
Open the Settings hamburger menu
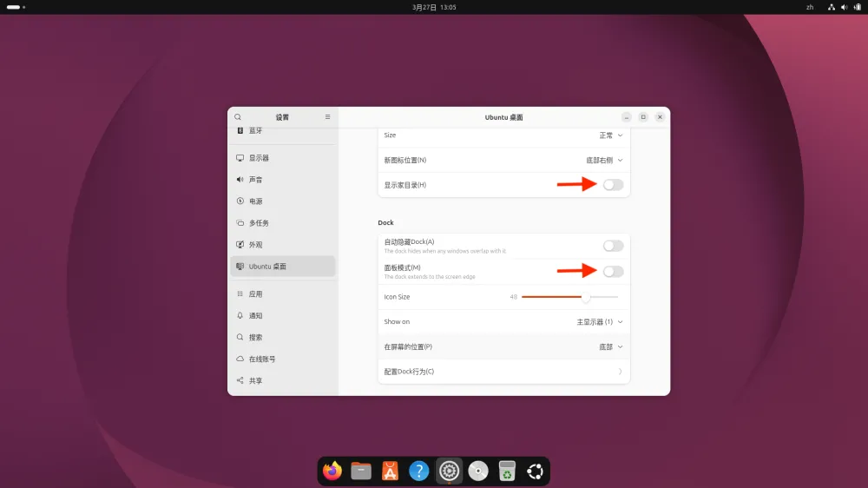[x=328, y=117]
